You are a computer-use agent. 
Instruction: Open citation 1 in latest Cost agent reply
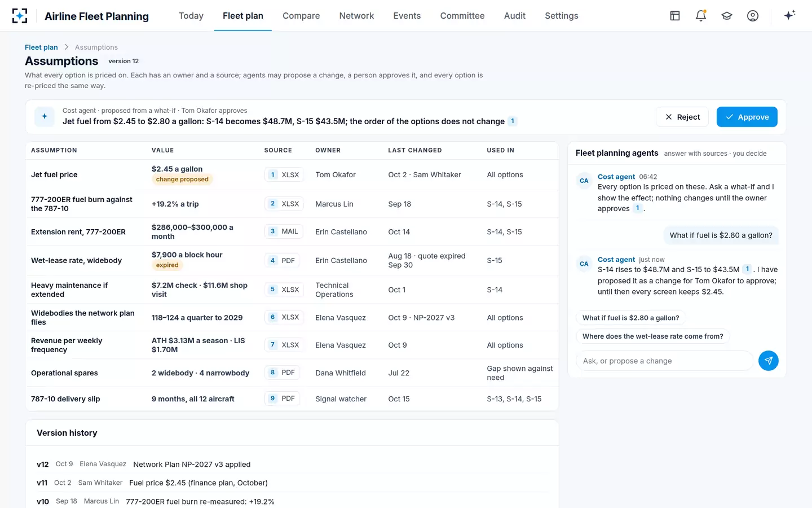pyautogui.click(x=747, y=269)
